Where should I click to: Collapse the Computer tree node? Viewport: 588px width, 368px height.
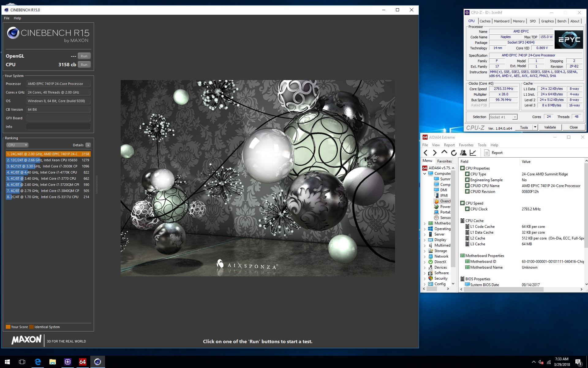425,174
